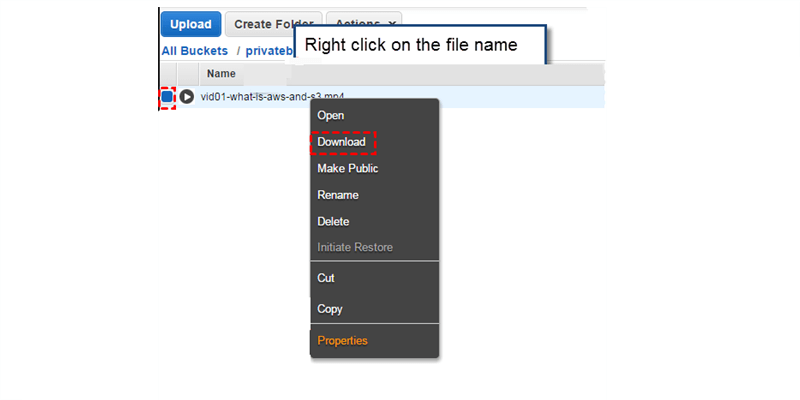This screenshot has width=800, height=400.
Task: Click the Upload button
Action: [x=190, y=24]
